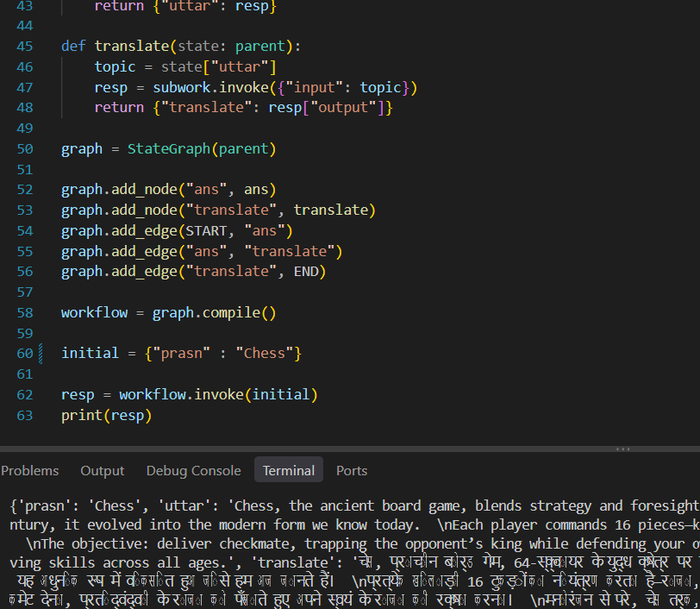Screen dimensions: 700x609
Task: Click 'return {"uttar": resp}' on line 43
Action: tap(185, 6)
